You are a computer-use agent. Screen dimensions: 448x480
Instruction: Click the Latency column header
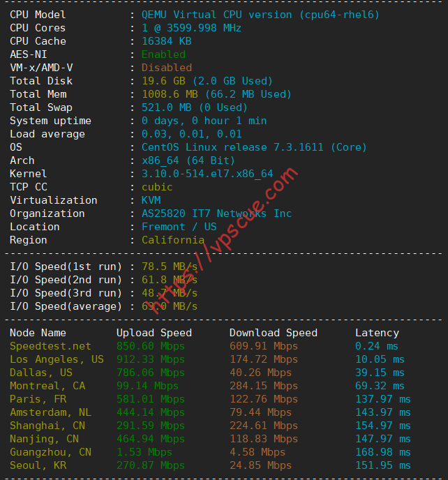[378, 333]
